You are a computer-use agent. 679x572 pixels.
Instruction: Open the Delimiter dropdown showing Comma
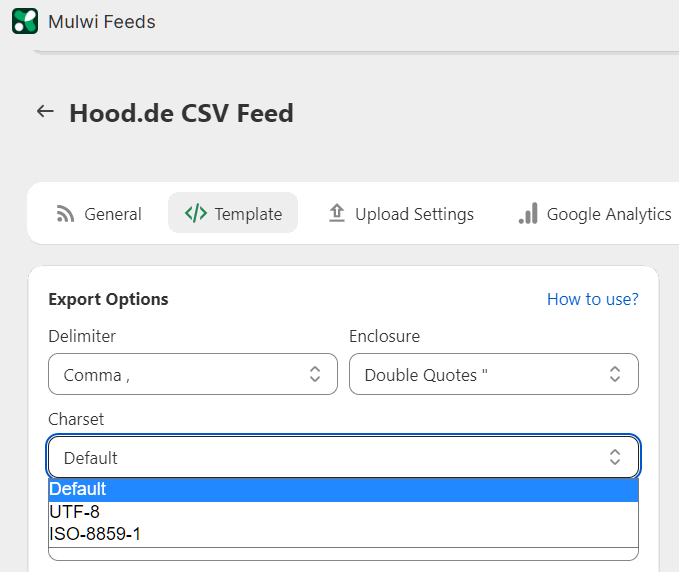coord(193,374)
